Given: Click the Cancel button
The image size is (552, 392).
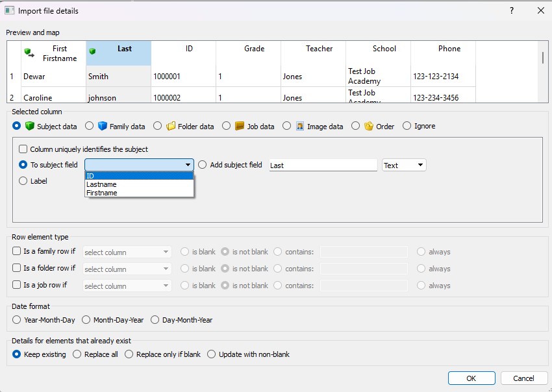Looking at the screenshot, I should (523, 378).
